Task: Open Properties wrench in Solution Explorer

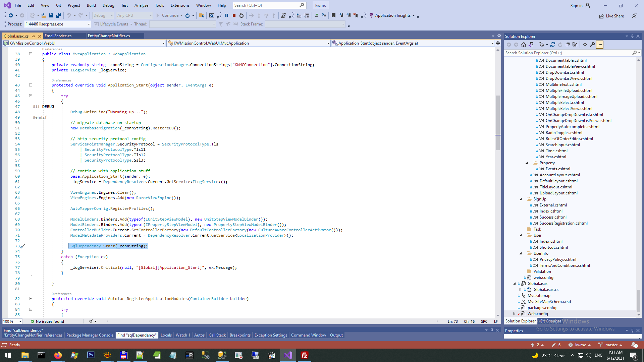Action: 592,45
